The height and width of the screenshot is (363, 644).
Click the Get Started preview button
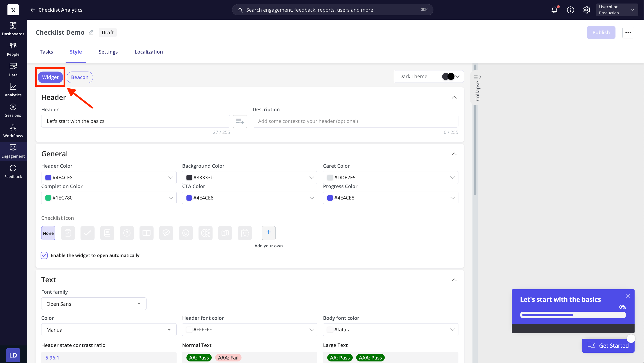608,345
